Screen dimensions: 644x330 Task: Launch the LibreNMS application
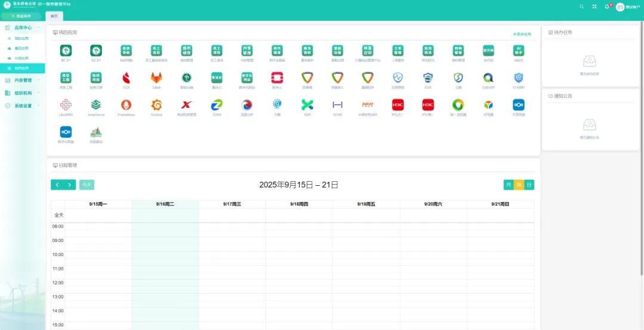[x=66, y=105]
